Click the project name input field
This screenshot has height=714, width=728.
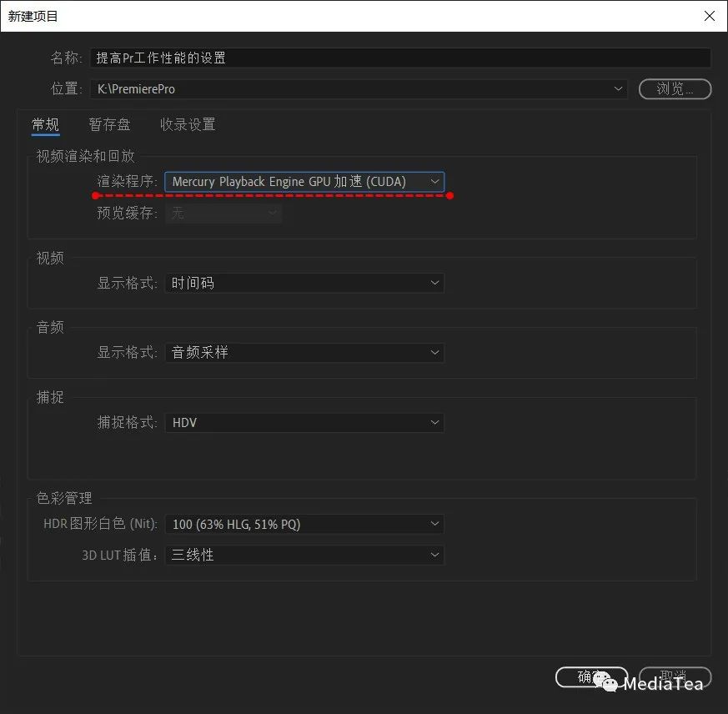[x=400, y=58]
